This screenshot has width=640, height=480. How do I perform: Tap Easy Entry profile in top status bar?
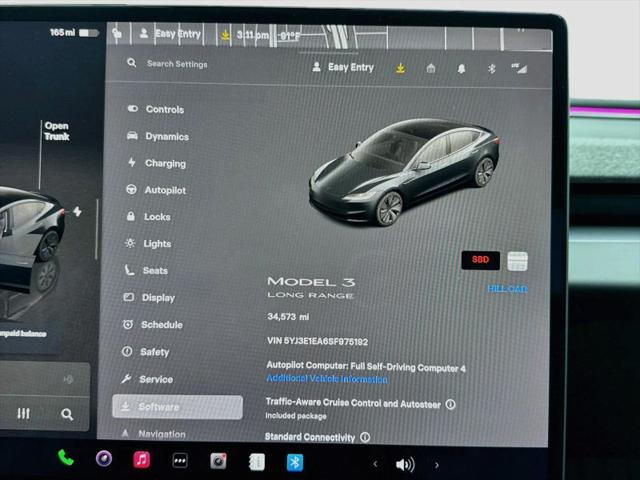(x=170, y=33)
